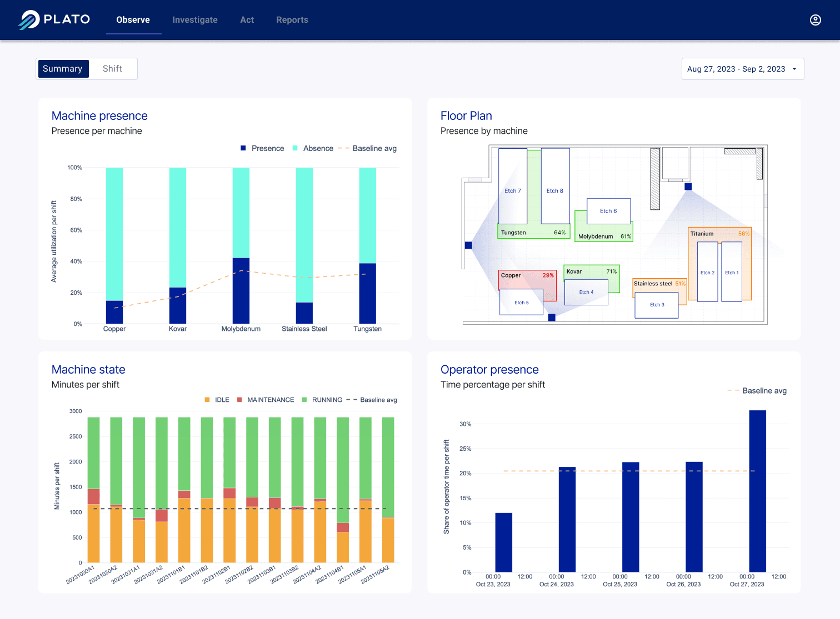Switch to the Summary view
The height and width of the screenshot is (619, 840).
(x=63, y=68)
